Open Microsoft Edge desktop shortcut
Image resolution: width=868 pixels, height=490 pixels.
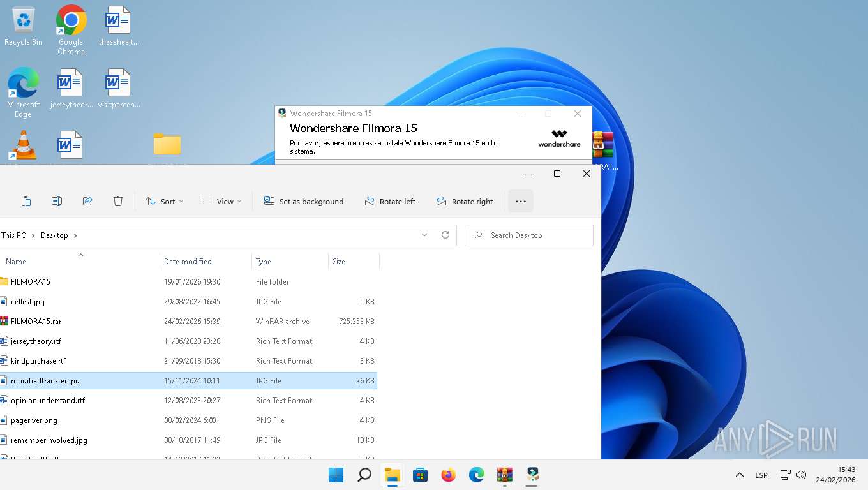pos(23,93)
